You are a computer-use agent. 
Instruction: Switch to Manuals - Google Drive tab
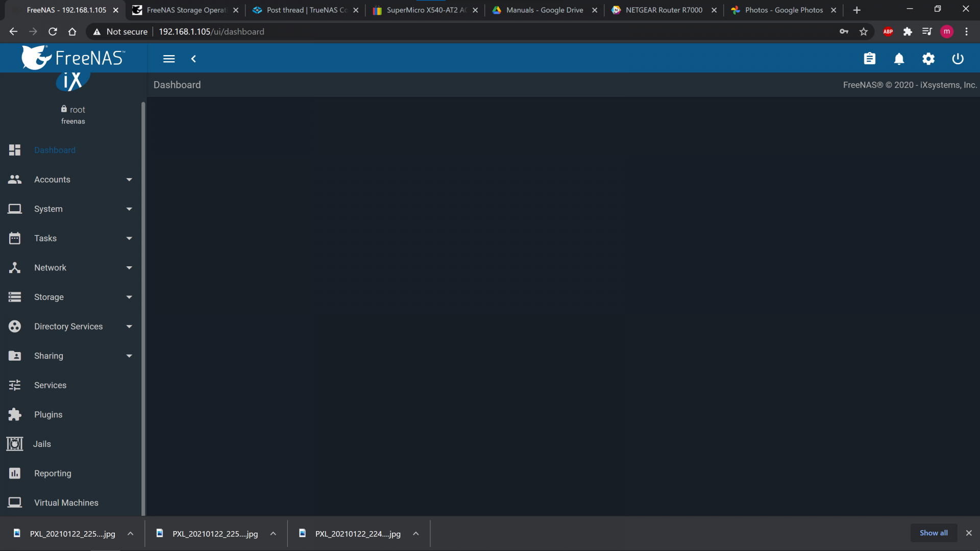(544, 10)
